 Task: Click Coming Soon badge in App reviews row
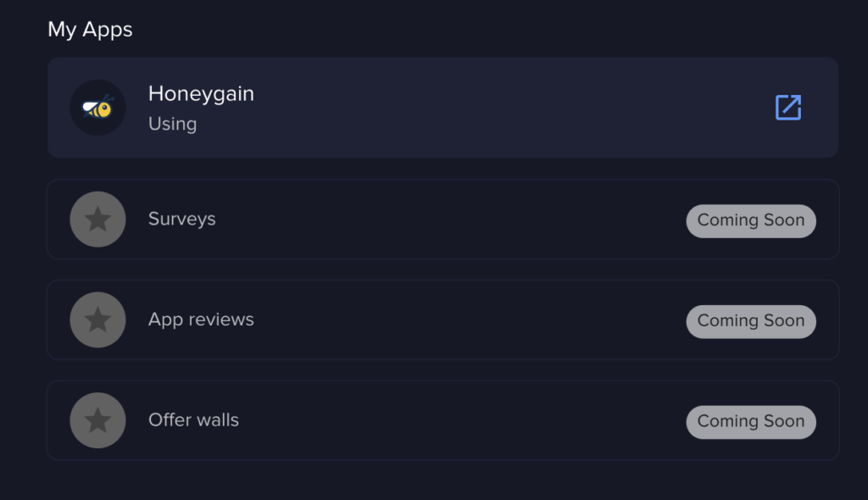point(751,322)
